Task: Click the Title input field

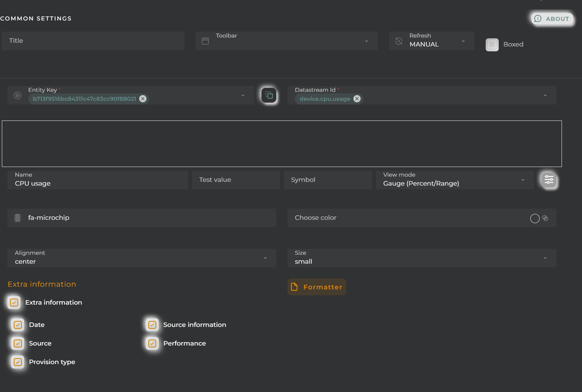Action: pyautogui.click(x=93, y=41)
